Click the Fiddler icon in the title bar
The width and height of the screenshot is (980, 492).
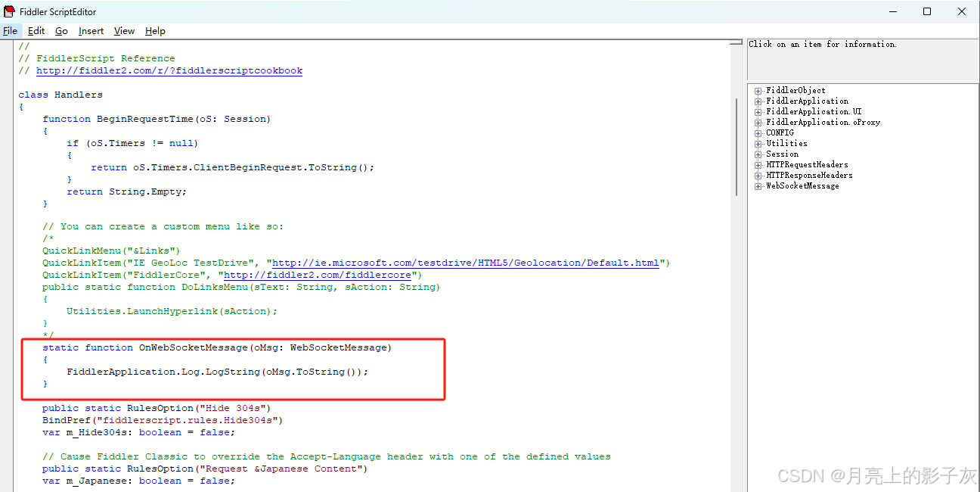(x=9, y=11)
